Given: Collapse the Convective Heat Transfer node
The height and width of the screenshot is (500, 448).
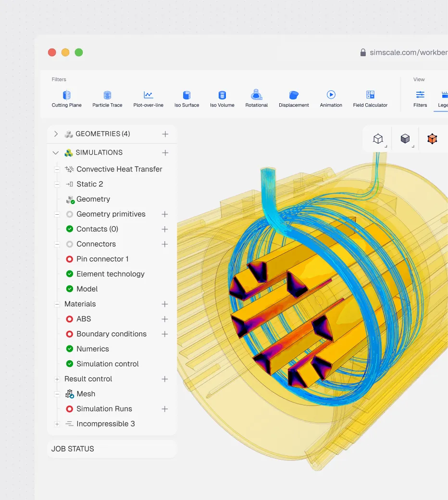Looking at the screenshot, I should pos(57,170).
